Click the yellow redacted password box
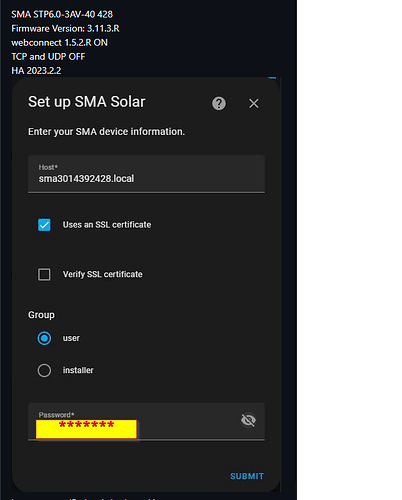 (x=86, y=429)
